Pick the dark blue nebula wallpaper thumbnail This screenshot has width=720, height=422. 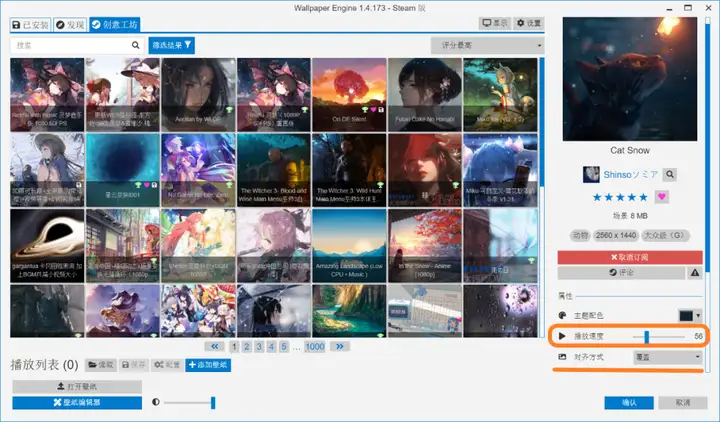123,170
